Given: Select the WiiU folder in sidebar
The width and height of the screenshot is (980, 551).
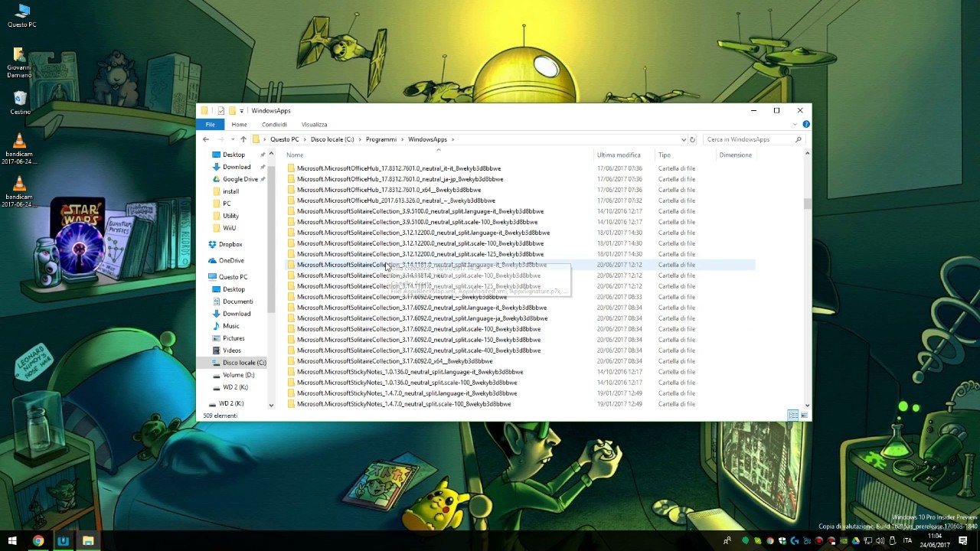Looking at the screenshot, I should pos(229,228).
